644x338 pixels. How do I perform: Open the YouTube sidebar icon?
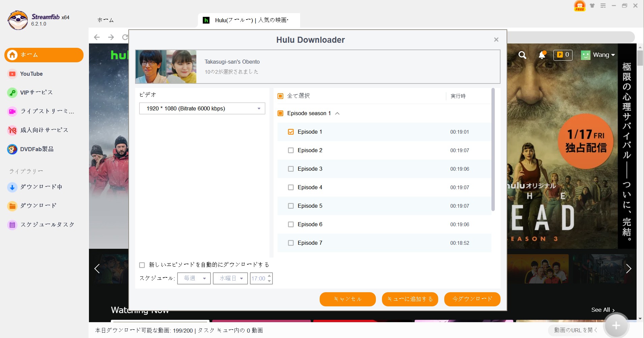pyautogui.click(x=12, y=74)
